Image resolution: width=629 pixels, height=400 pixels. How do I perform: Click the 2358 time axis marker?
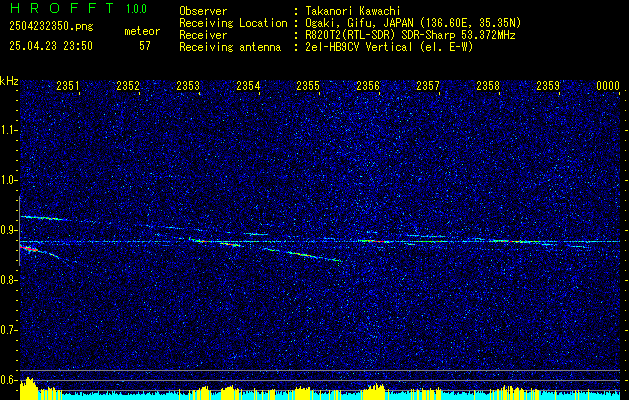[x=488, y=86]
